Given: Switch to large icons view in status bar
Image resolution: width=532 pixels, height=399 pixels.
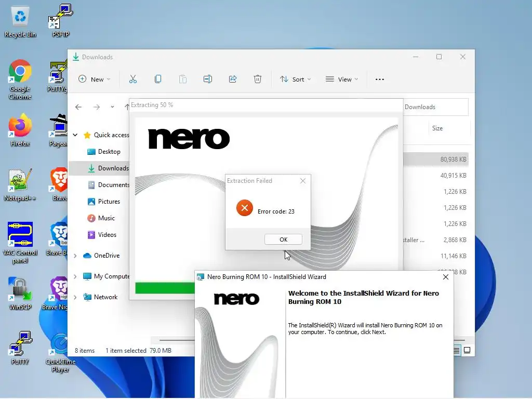Looking at the screenshot, I should [467, 350].
